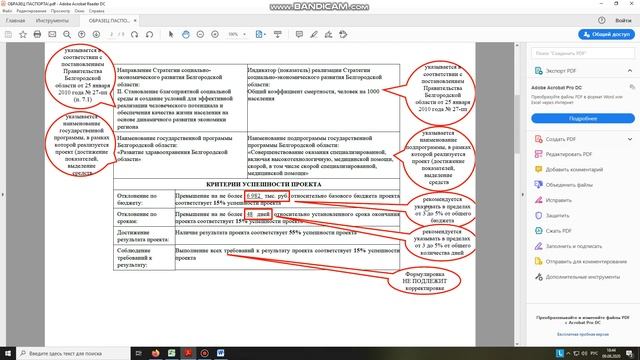
Task: Rotate the view clockwise
Action: tap(134, 35)
